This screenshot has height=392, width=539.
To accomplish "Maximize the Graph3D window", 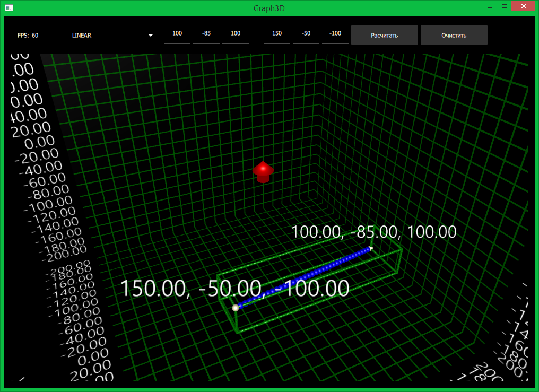I will coord(505,6).
